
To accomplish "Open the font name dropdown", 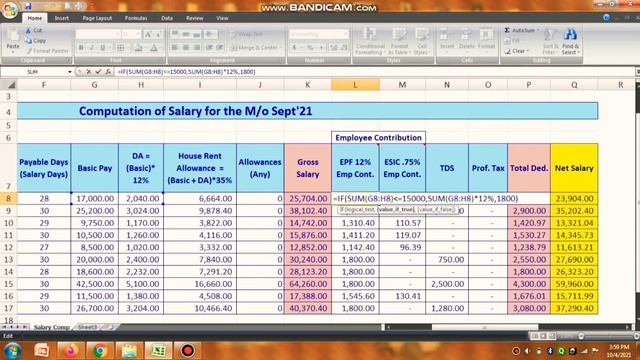I will point(118,34).
